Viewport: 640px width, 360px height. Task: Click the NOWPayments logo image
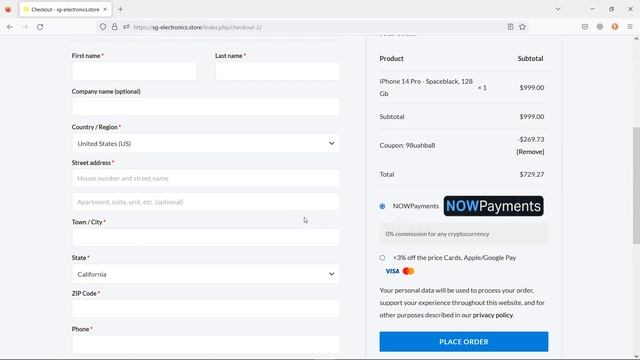(493, 206)
